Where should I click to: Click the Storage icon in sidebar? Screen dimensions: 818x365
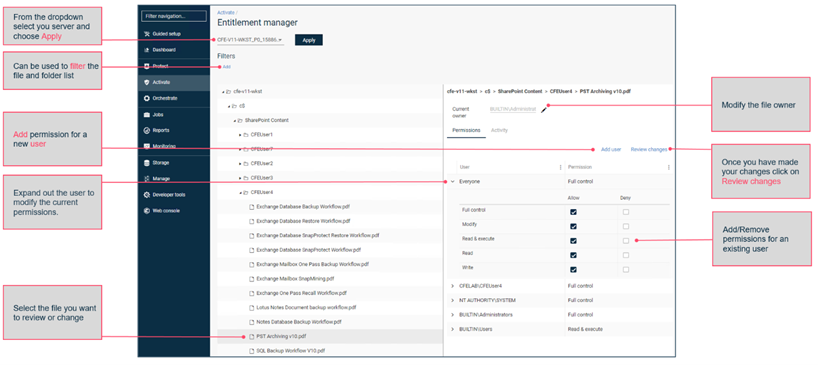[x=147, y=163]
